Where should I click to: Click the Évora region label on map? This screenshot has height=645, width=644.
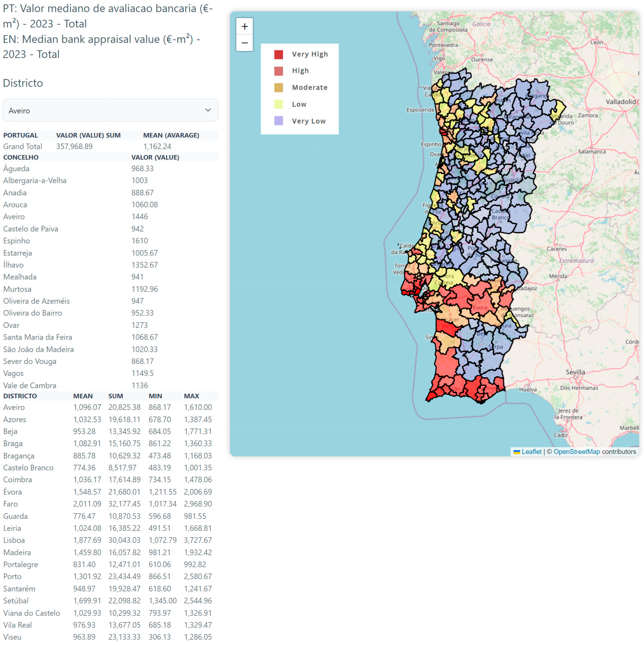(x=480, y=307)
